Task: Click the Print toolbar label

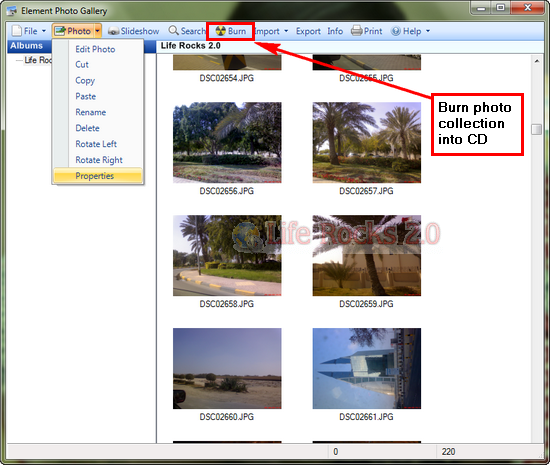Action: coord(373,31)
